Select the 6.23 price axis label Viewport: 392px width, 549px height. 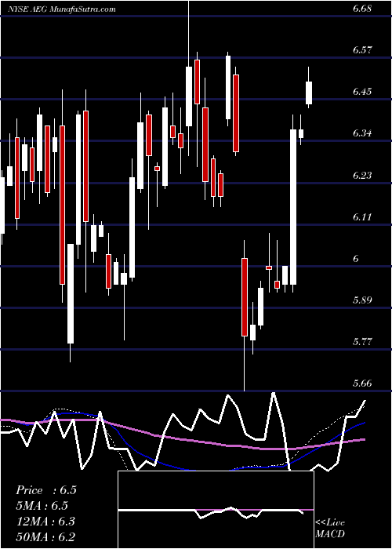point(362,175)
